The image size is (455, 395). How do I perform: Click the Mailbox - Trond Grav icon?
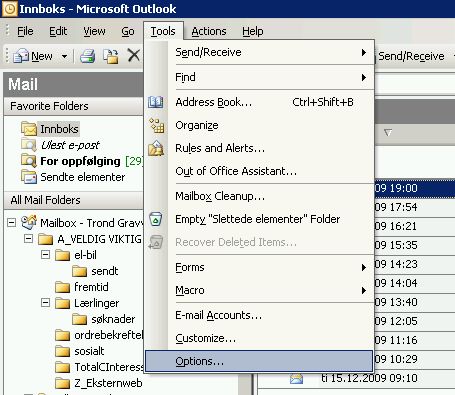29,222
